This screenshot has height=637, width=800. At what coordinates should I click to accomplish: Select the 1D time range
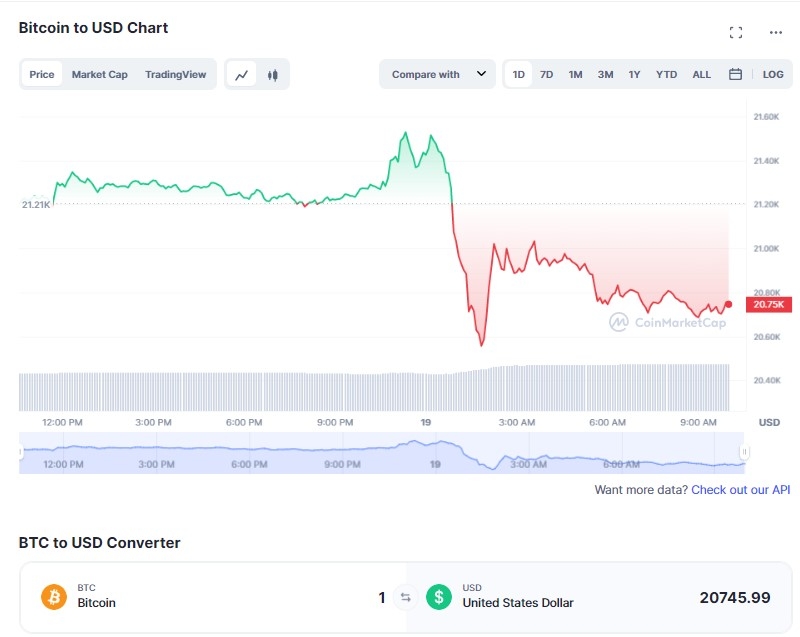pos(518,74)
